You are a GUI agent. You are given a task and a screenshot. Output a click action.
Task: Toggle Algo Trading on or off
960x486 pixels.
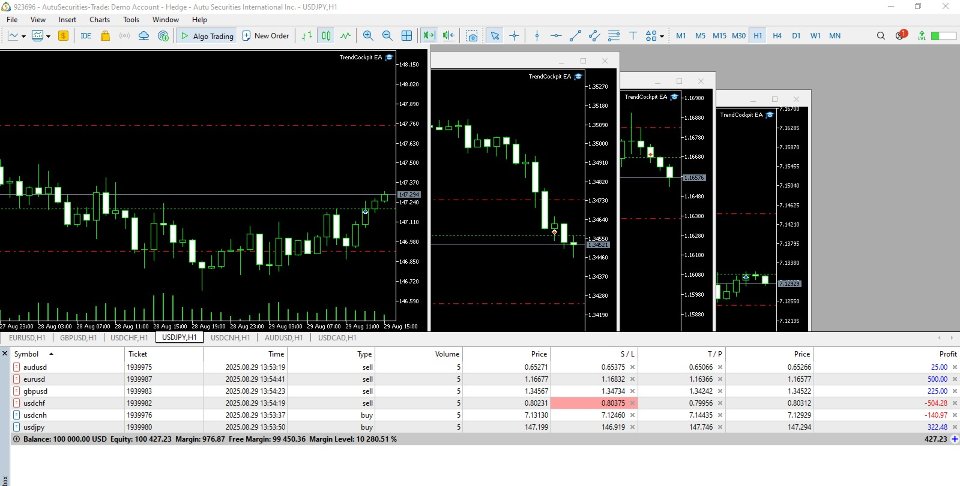(x=207, y=36)
